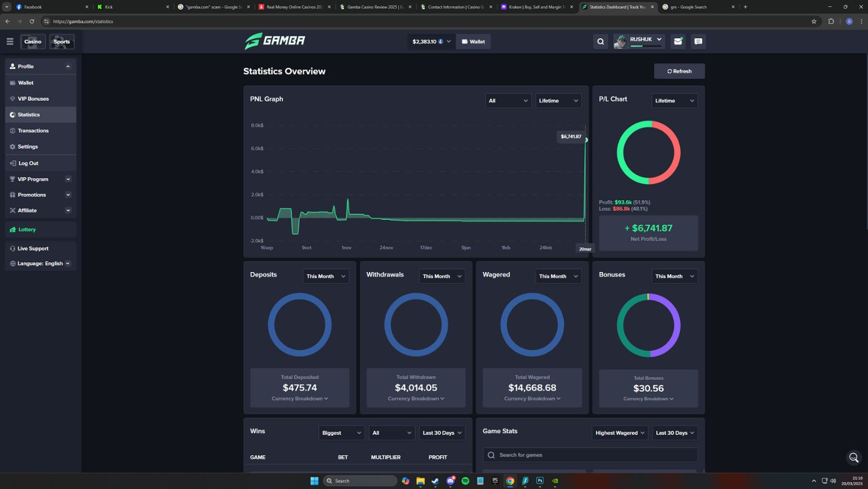Open the mail inbox icon

coord(678,42)
